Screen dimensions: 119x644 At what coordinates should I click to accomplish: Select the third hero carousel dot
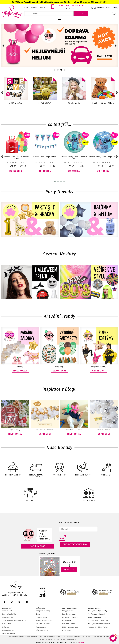pos(61,70)
